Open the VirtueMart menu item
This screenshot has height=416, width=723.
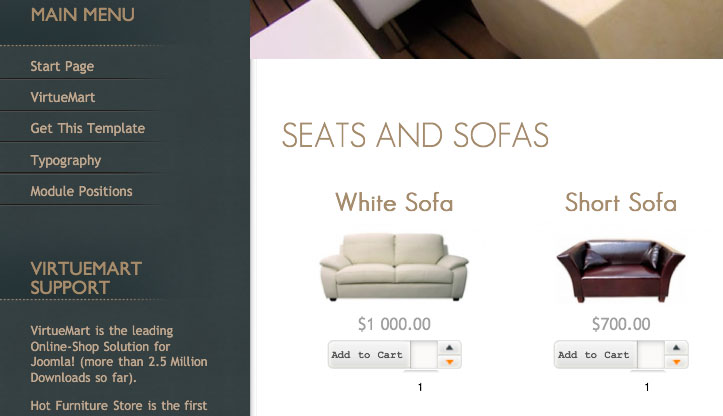(63, 97)
